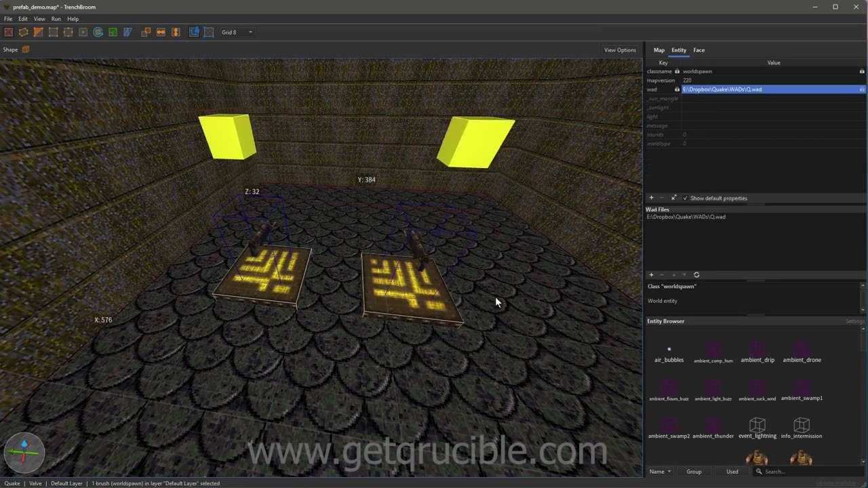This screenshot has width=868, height=488.
Task: Flip selection horizontally
Action: tap(161, 32)
